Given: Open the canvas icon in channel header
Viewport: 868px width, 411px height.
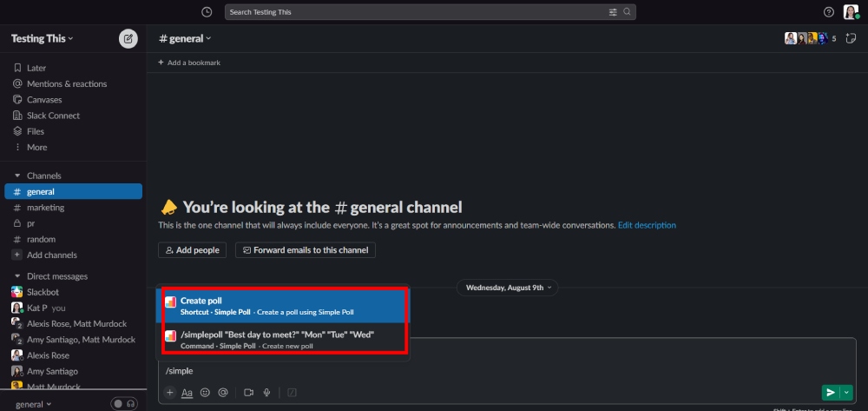Looking at the screenshot, I should [x=852, y=38].
